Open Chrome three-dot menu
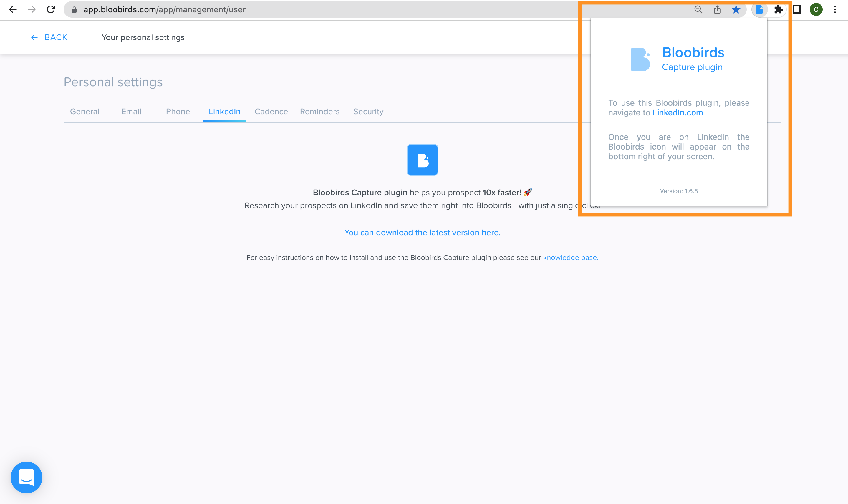Viewport: 848px width, 504px height. click(x=835, y=9)
